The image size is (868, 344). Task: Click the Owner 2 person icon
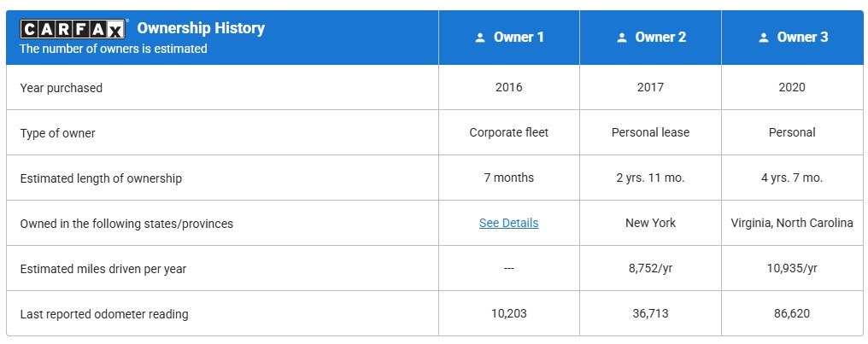(x=622, y=38)
